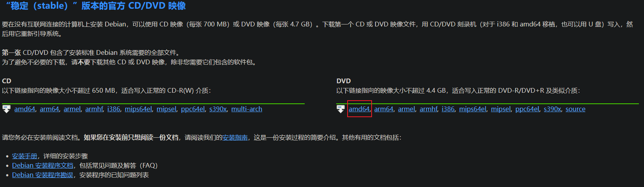Select s390x in the DVD list
Image resolution: width=644 pixels, height=187 pixels.
pyautogui.click(x=552, y=109)
